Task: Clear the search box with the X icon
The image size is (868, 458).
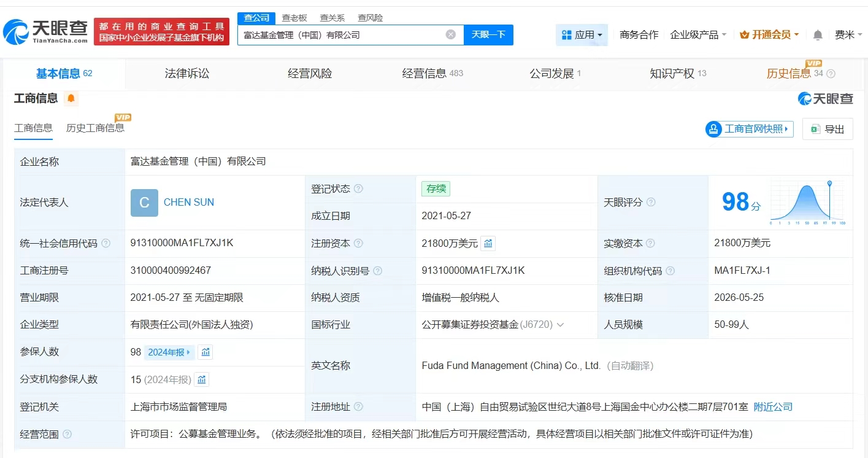Action: pos(451,34)
